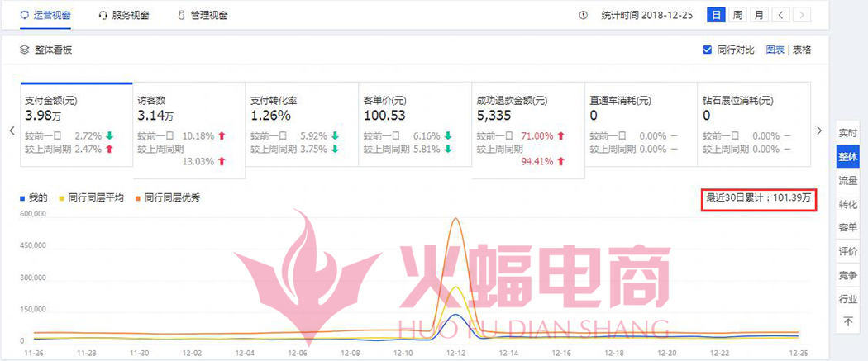
Task: Jump to 流量 section in sidebar
Action: (847, 180)
